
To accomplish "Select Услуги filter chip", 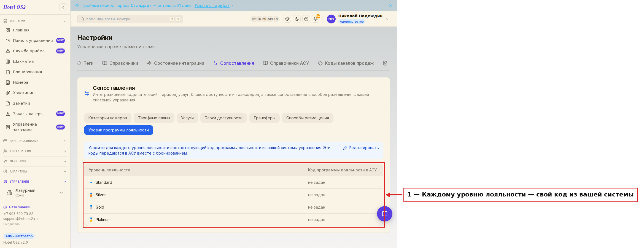I will click(187, 118).
